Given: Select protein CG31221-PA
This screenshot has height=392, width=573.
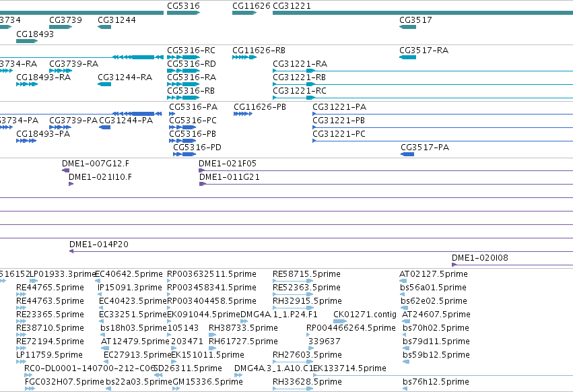Looking at the screenshot, I should tap(339, 107).
